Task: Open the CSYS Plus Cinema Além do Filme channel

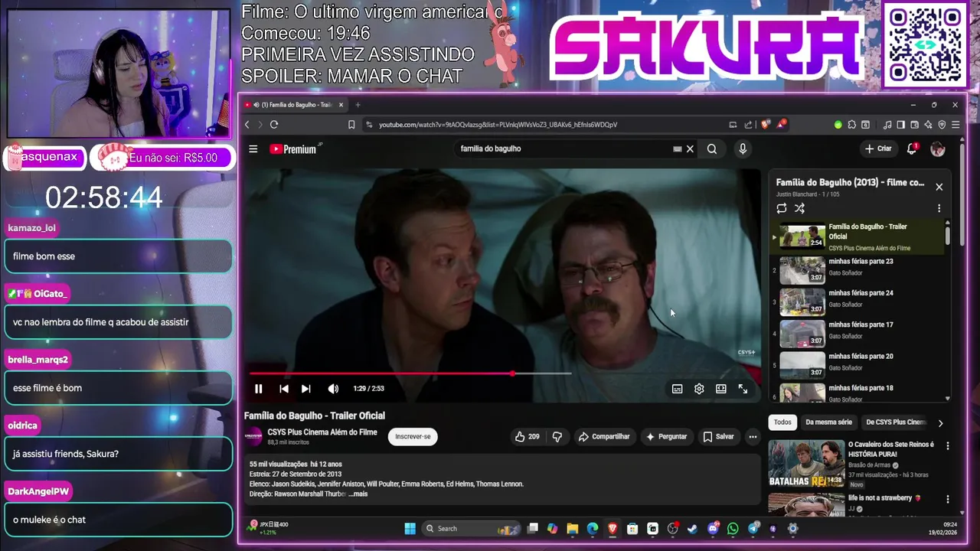Action: (322, 432)
